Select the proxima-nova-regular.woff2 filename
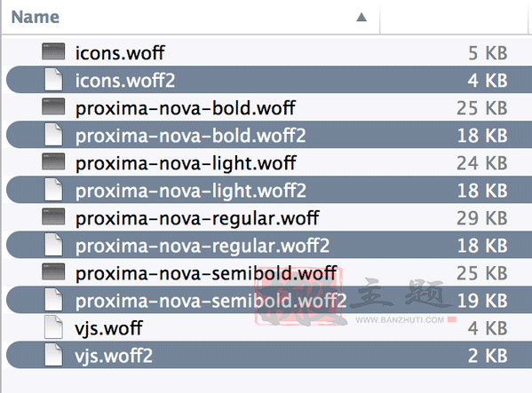The image size is (532, 393). tap(202, 246)
